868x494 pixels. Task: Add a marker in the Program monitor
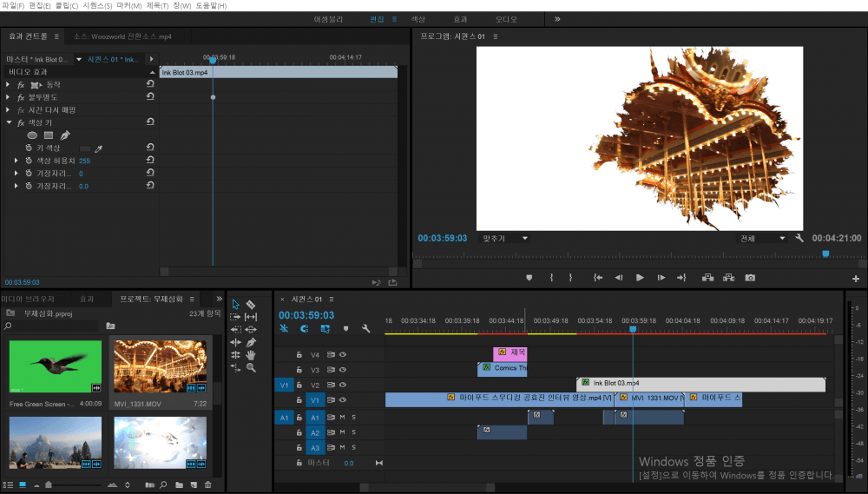click(x=529, y=278)
